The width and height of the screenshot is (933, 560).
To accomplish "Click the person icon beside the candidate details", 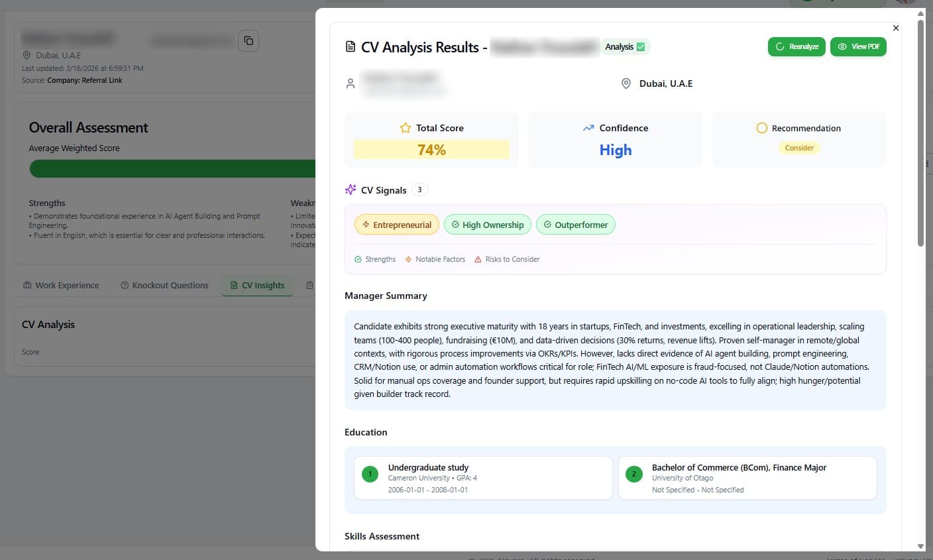I will [x=351, y=83].
